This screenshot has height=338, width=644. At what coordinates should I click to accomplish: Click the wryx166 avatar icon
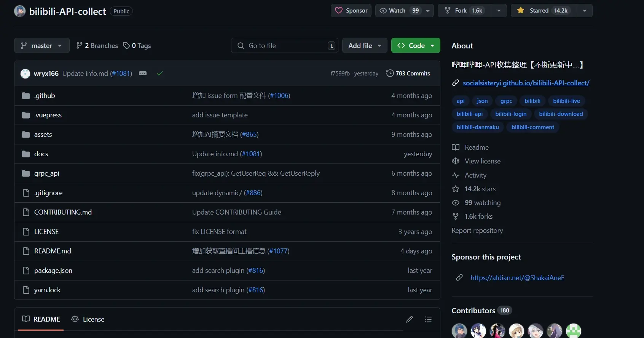pos(25,74)
